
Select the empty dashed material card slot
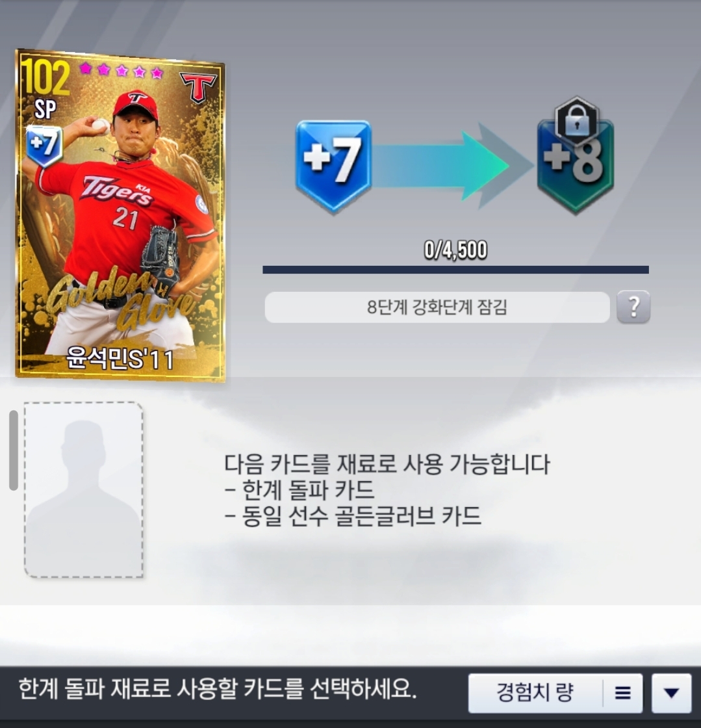(x=84, y=490)
